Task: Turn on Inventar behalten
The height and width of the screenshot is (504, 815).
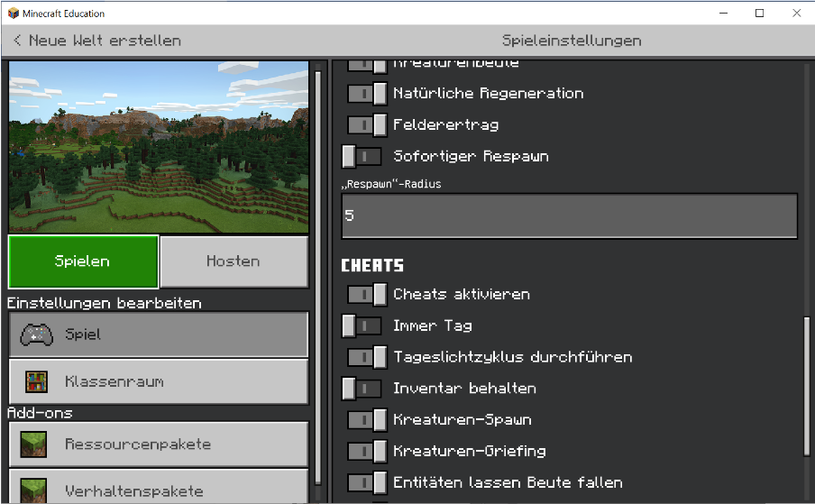Action: [x=362, y=389]
